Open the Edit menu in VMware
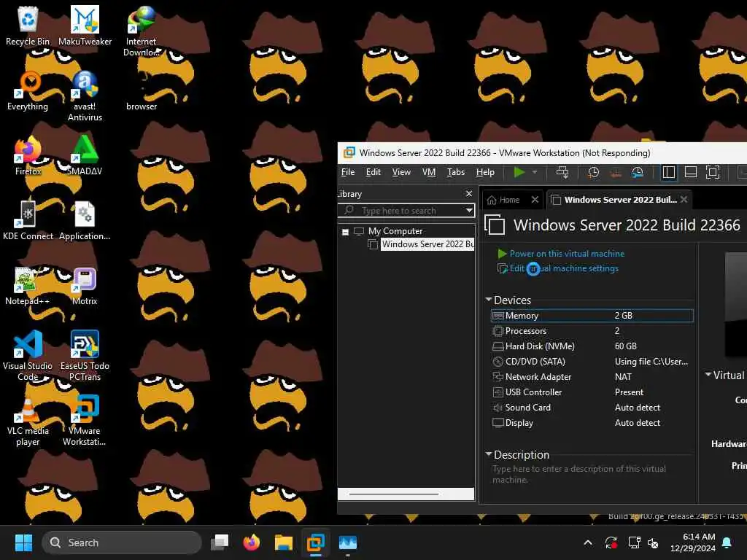Viewport: 747px width, 560px height. (373, 172)
